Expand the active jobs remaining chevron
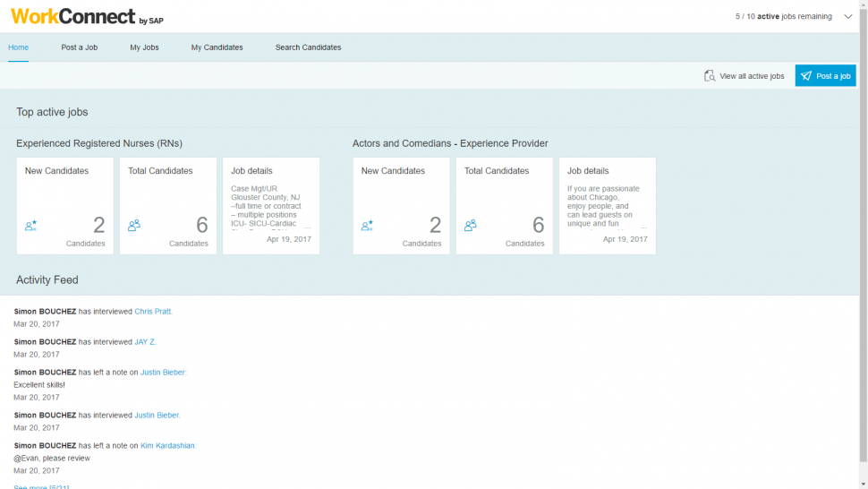This screenshot has width=868, height=489. tap(847, 17)
